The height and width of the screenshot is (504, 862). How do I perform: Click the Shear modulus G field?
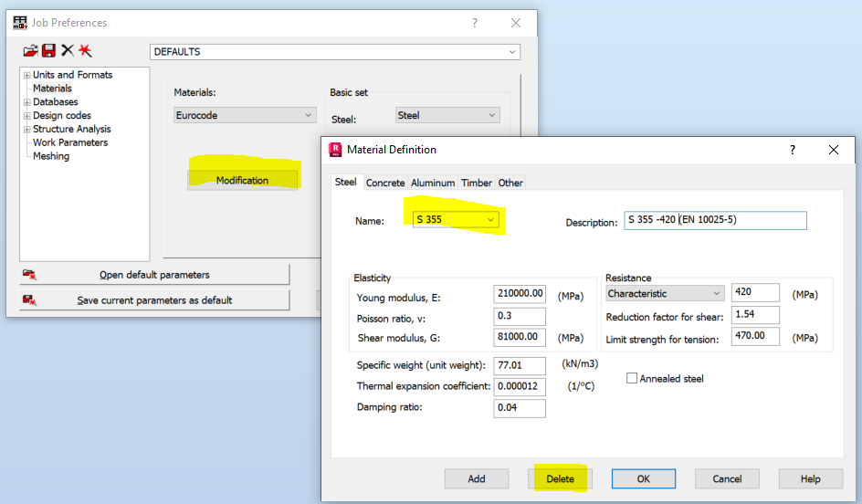tap(520, 337)
